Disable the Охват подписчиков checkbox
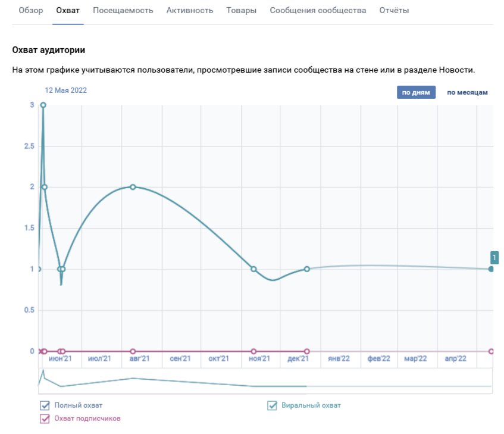Screen dimensions: 504x434 click(45, 419)
